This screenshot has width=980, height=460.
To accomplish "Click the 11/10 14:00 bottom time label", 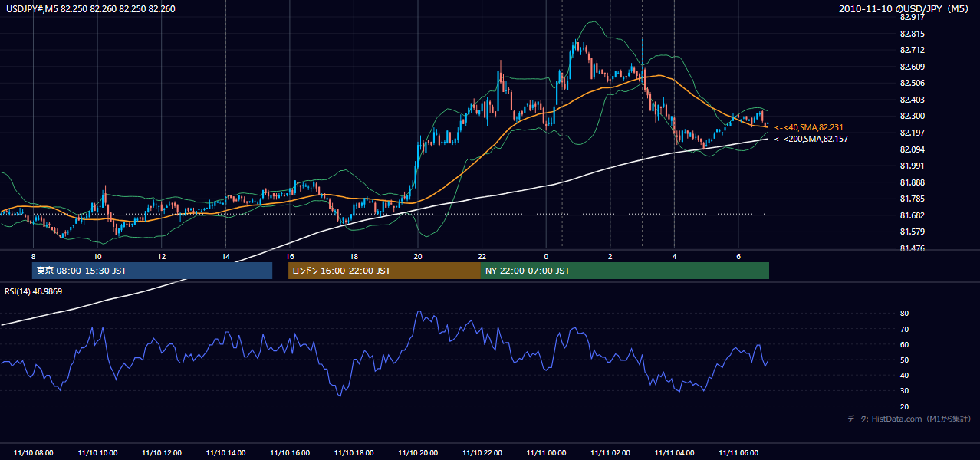I will (x=225, y=453).
